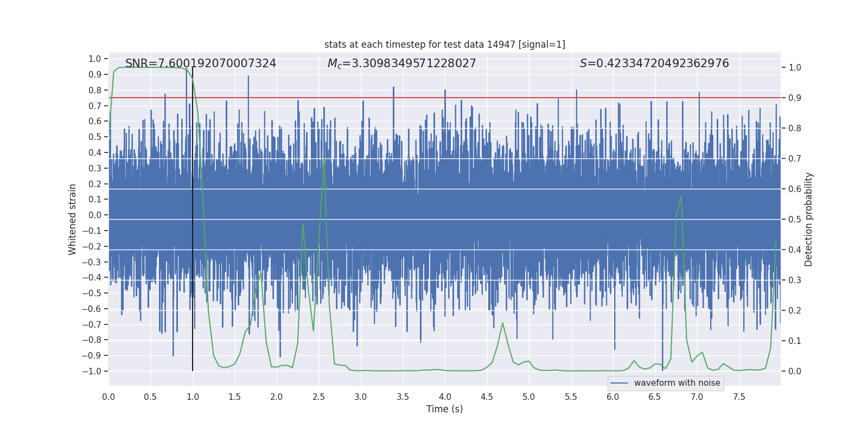Image resolution: width=868 pixels, height=434 pixels.
Task: Click the Mc=3.3098349571228027 annotation
Action: coord(402,63)
